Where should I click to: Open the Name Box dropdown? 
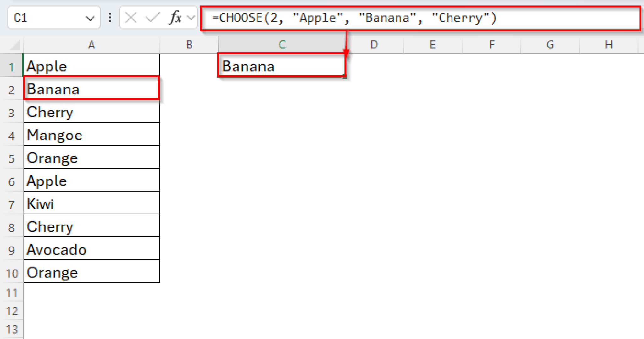[91, 18]
